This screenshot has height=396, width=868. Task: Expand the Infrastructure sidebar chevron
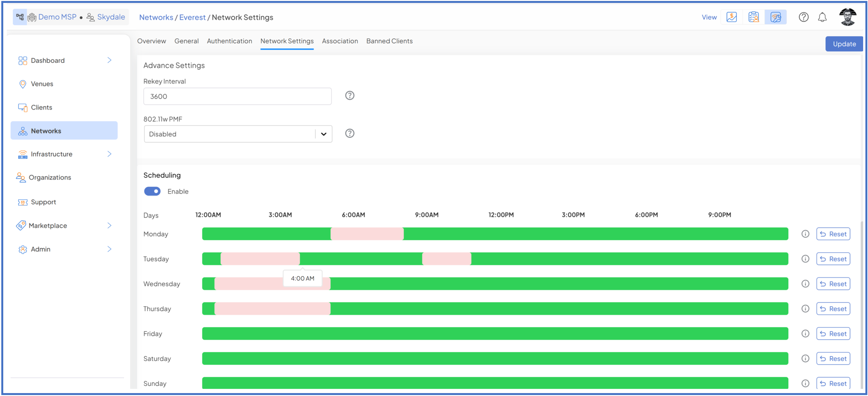pos(109,154)
